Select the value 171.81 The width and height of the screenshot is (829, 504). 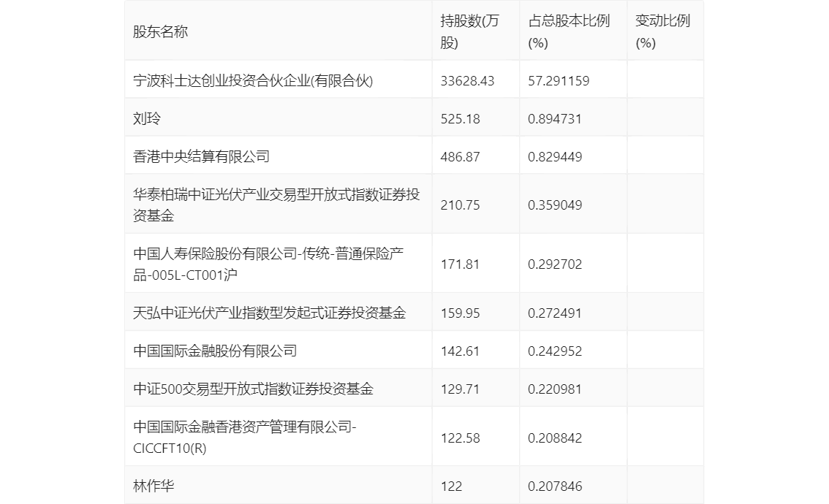click(460, 264)
